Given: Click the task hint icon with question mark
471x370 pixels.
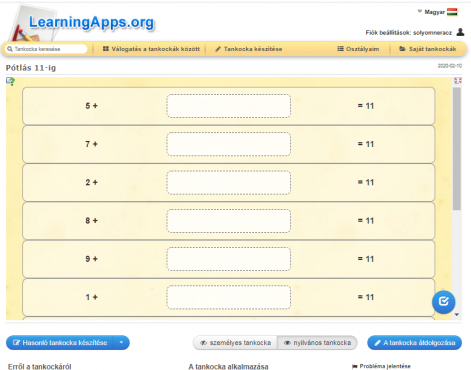Looking at the screenshot, I should tap(11, 81).
